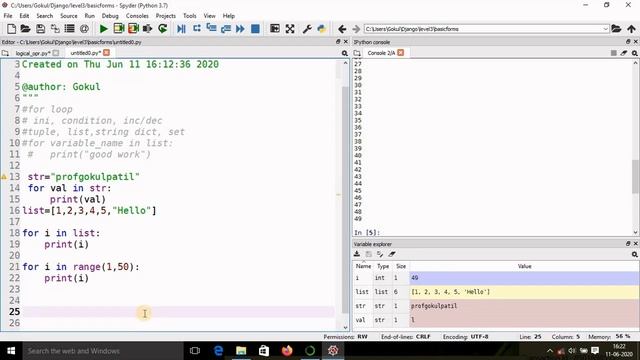
Task: Run the file with the green play button
Action: point(104,29)
